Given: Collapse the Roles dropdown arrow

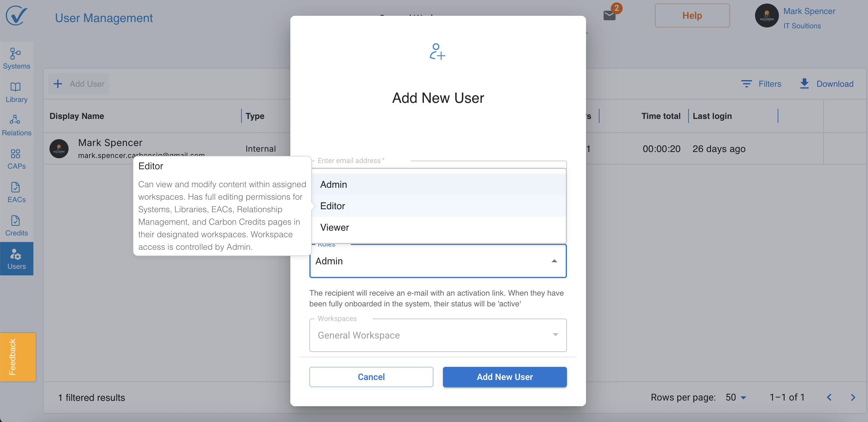Looking at the screenshot, I should (554, 261).
